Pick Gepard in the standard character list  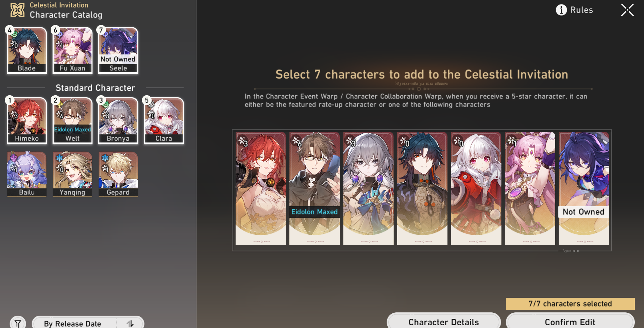click(x=118, y=174)
